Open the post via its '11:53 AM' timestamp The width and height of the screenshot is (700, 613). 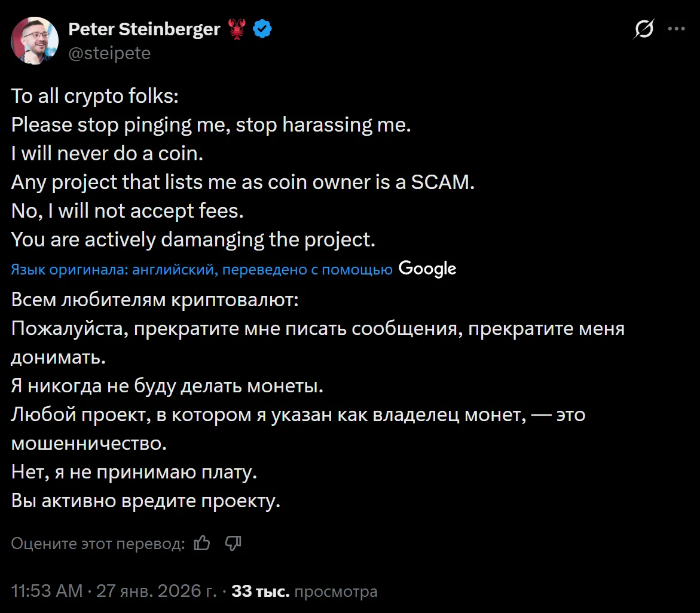click(45, 591)
